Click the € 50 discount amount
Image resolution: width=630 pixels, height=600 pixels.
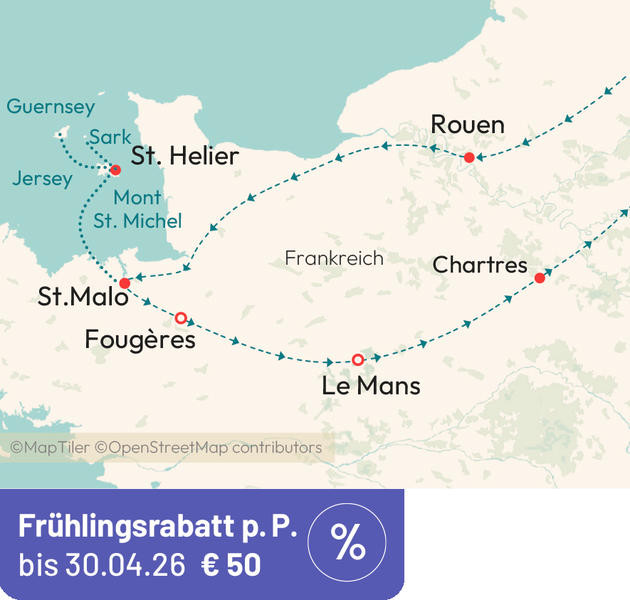[x=230, y=565]
